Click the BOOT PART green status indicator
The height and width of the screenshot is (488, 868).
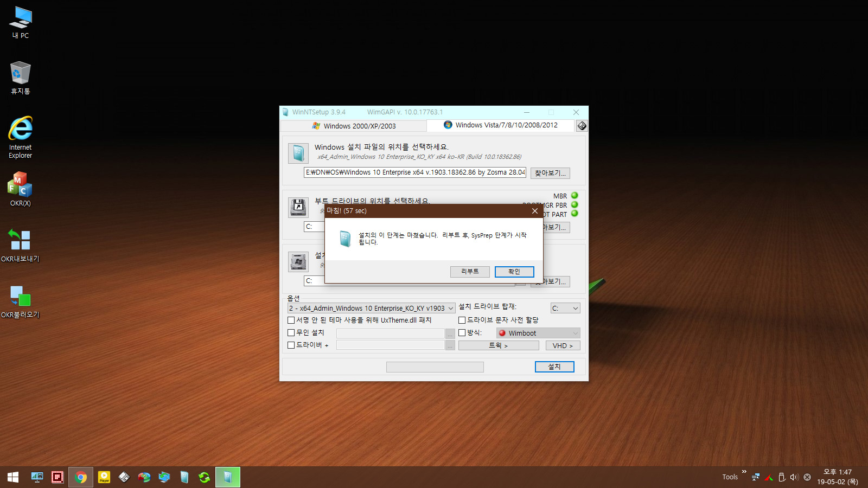(575, 214)
